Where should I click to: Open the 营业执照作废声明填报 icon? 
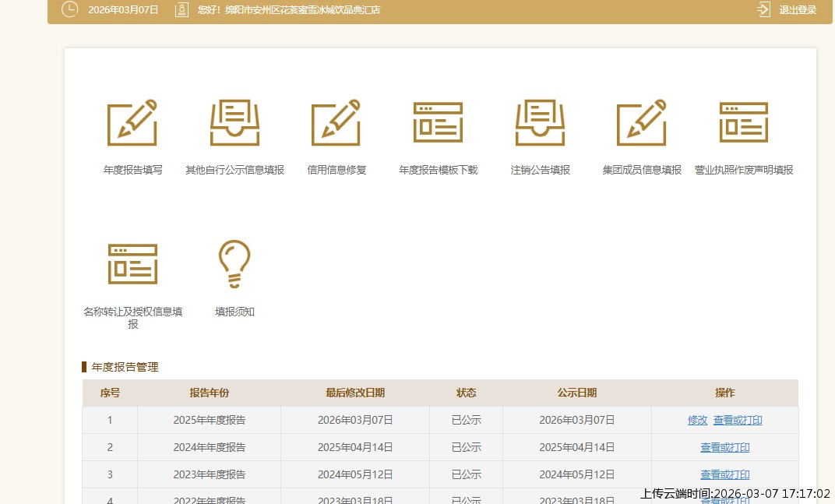pyautogui.click(x=743, y=123)
